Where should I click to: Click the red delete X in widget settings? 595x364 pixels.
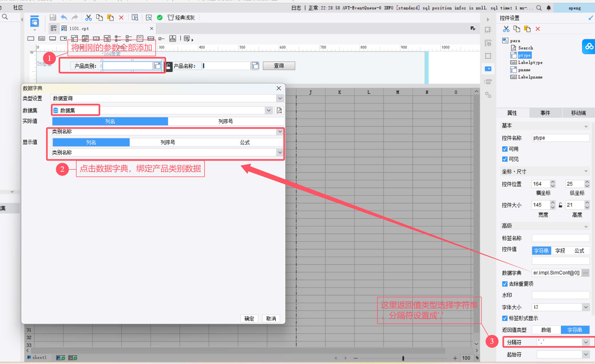pos(538,29)
